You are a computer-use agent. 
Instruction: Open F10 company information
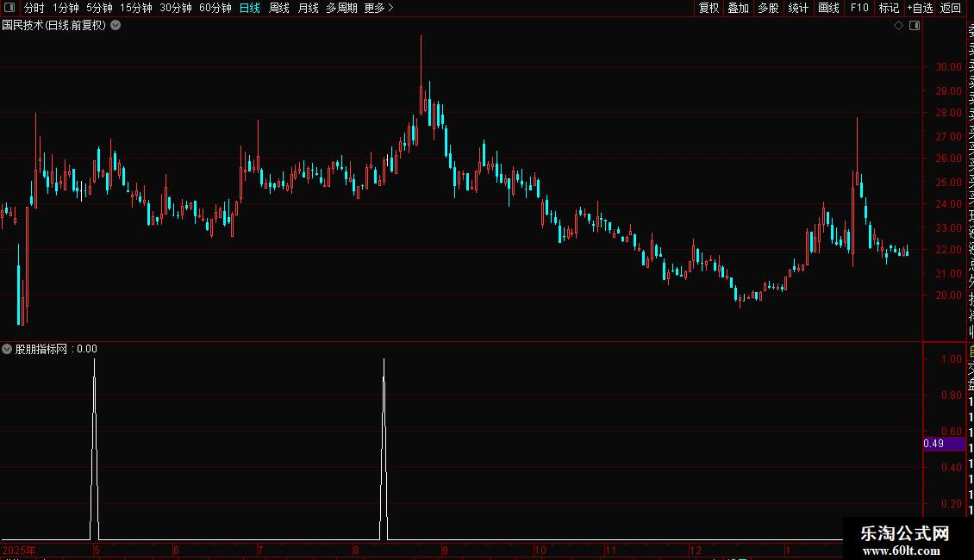[x=859, y=8]
